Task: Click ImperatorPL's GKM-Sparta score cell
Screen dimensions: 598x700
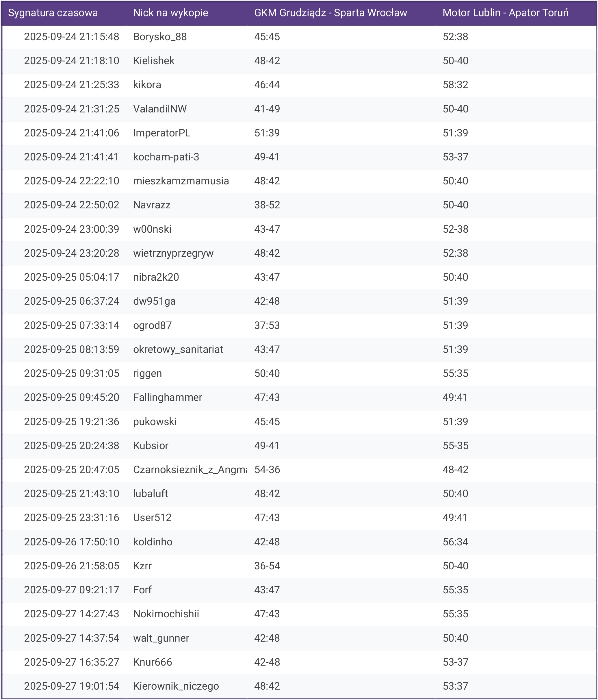Action: [x=267, y=133]
